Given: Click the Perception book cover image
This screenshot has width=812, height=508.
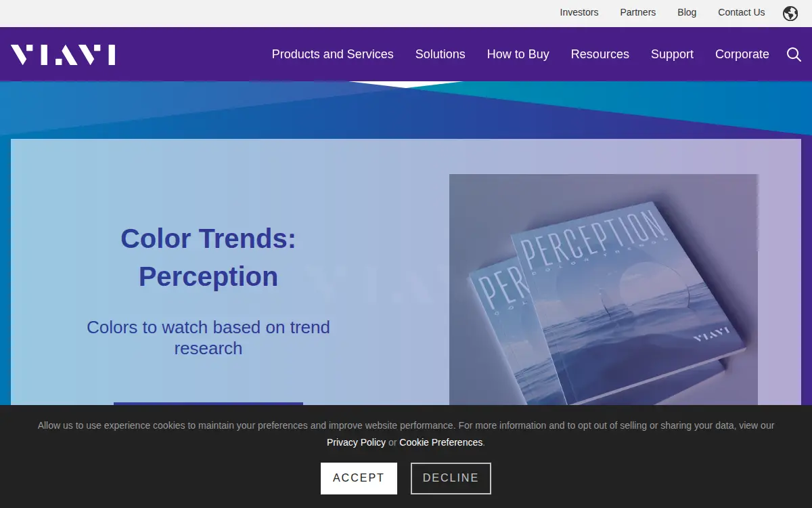Looking at the screenshot, I should 604,290.
